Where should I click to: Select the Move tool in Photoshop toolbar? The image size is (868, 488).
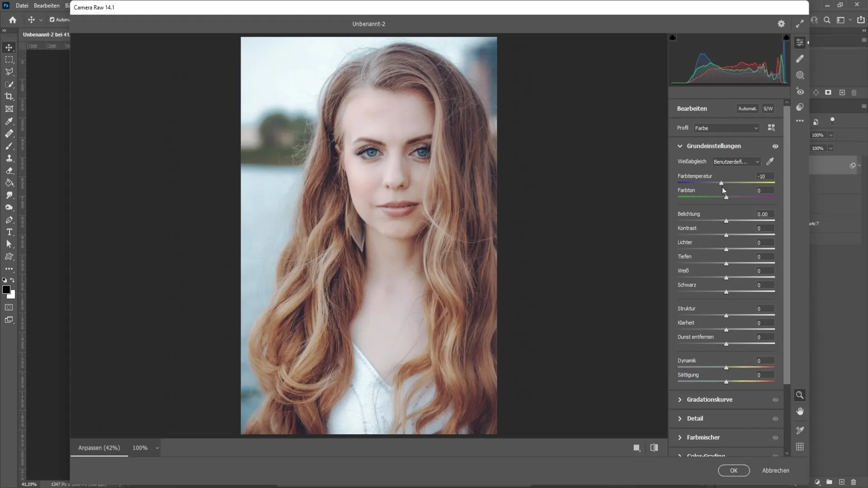click(x=9, y=47)
